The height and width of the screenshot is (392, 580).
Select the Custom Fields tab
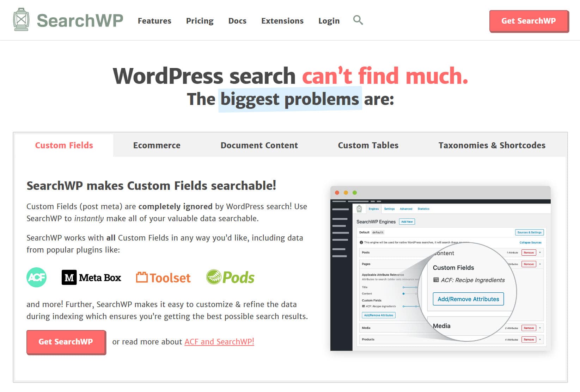(64, 145)
